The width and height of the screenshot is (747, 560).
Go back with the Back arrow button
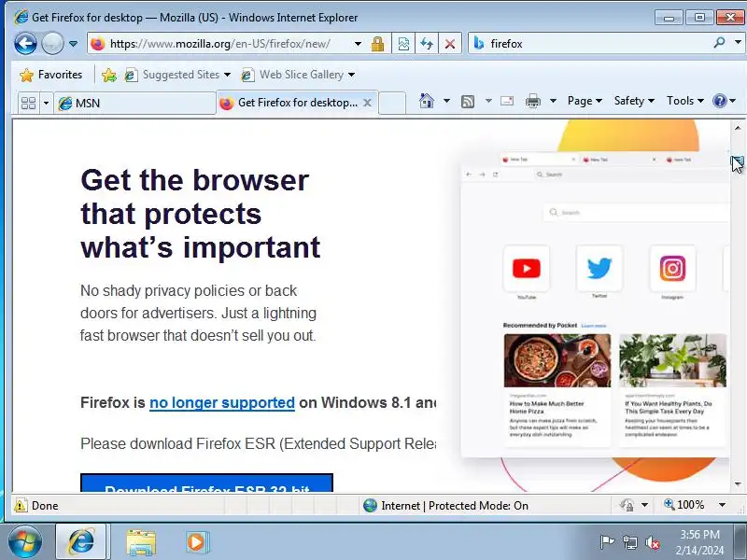25,44
